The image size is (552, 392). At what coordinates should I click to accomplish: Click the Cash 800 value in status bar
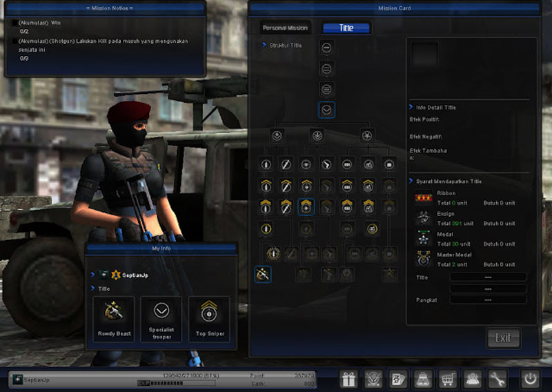click(x=309, y=384)
